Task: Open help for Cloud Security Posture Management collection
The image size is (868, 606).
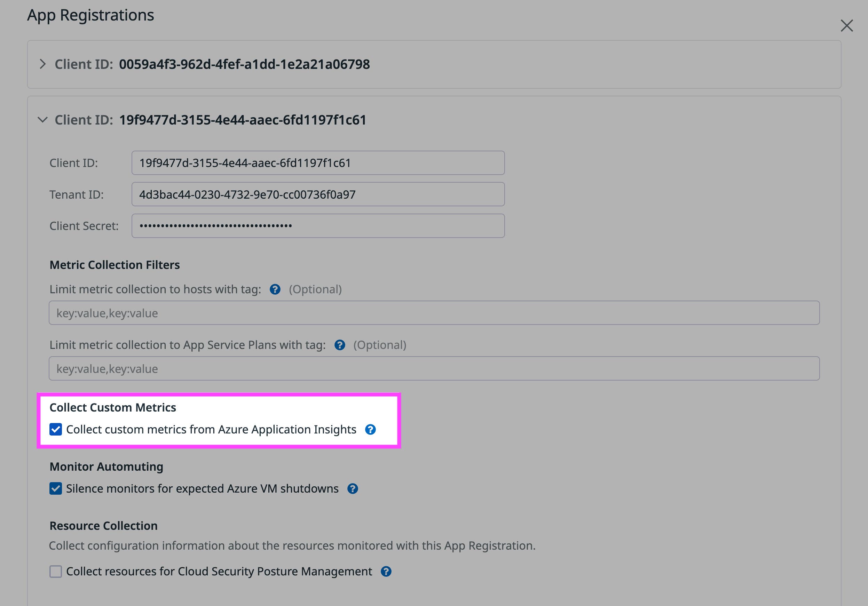Action: pos(386,572)
